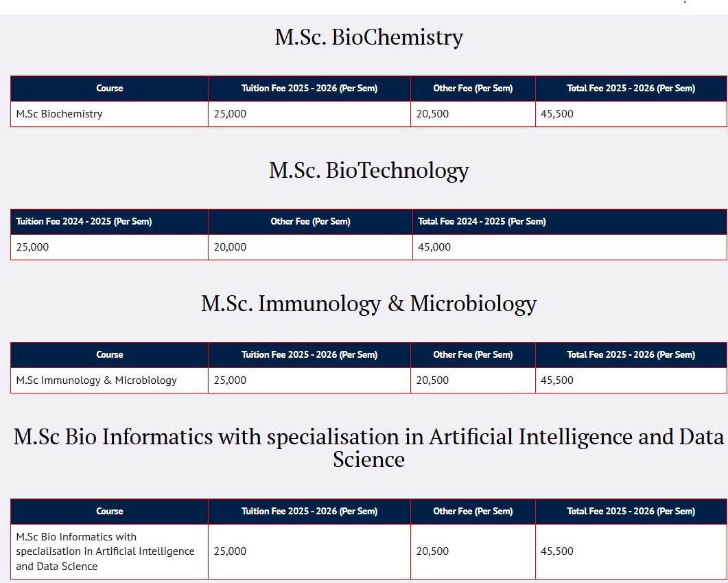Click Other Fee header in the Bio Informatics table
The image size is (728, 583).
(x=473, y=512)
